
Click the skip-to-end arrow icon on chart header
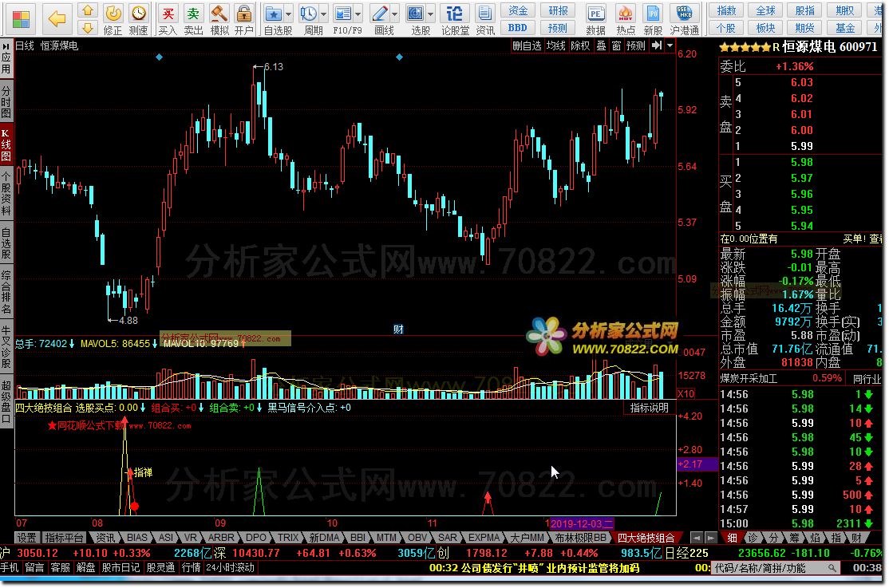coord(657,45)
